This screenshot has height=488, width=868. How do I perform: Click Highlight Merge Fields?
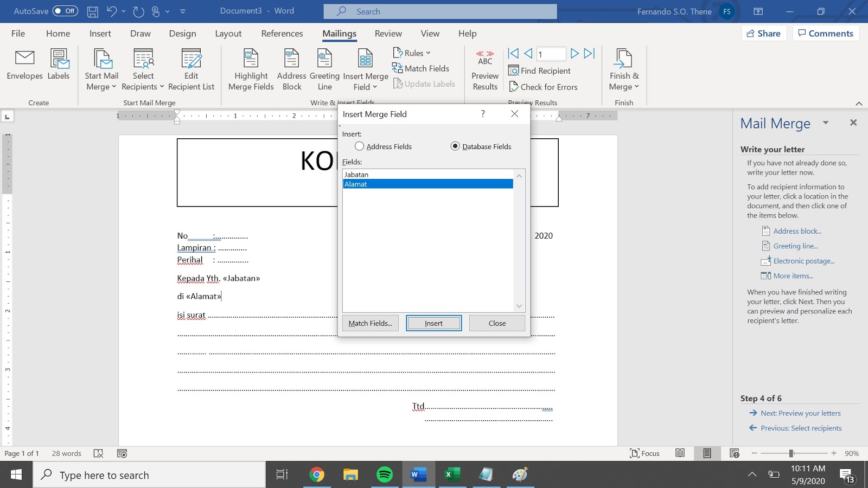(250, 68)
